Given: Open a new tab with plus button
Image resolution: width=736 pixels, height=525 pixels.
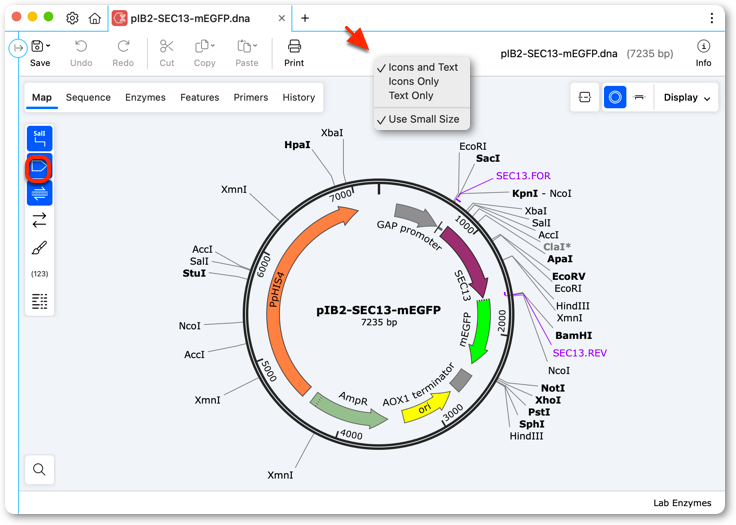Looking at the screenshot, I should [305, 18].
